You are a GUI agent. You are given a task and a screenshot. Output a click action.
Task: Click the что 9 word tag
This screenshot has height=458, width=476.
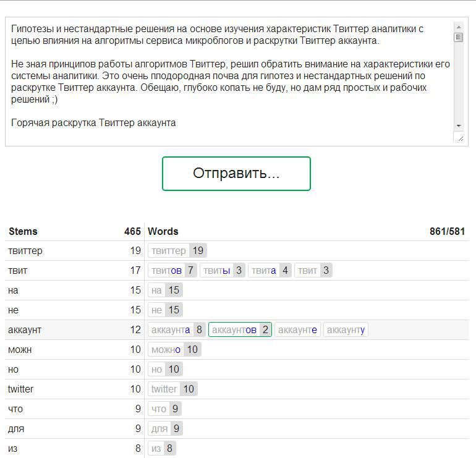[165, 409]
